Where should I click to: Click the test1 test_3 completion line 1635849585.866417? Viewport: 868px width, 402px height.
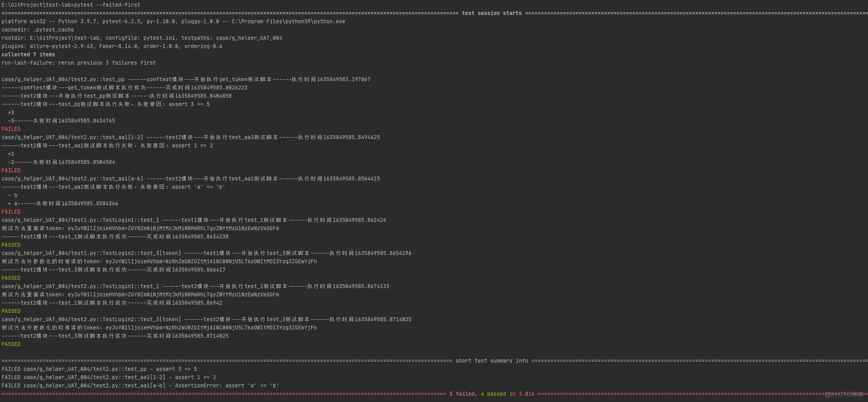[114, 270]
